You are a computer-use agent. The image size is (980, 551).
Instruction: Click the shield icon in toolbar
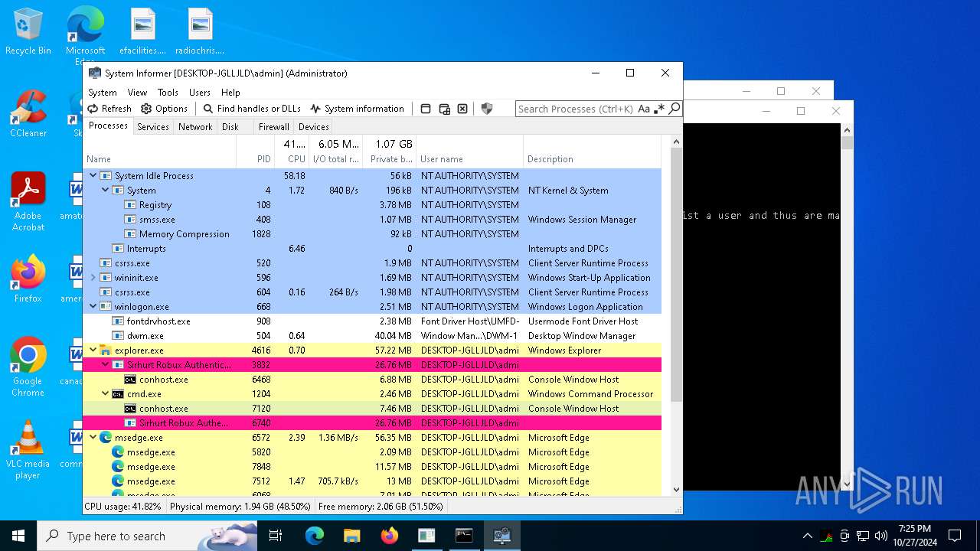coord(487,109)
